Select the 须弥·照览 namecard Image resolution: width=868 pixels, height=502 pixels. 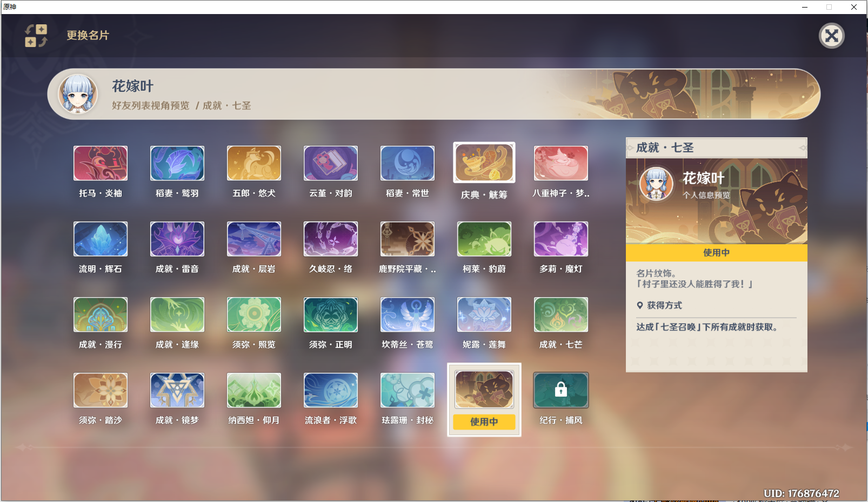[x=254, y=314]
